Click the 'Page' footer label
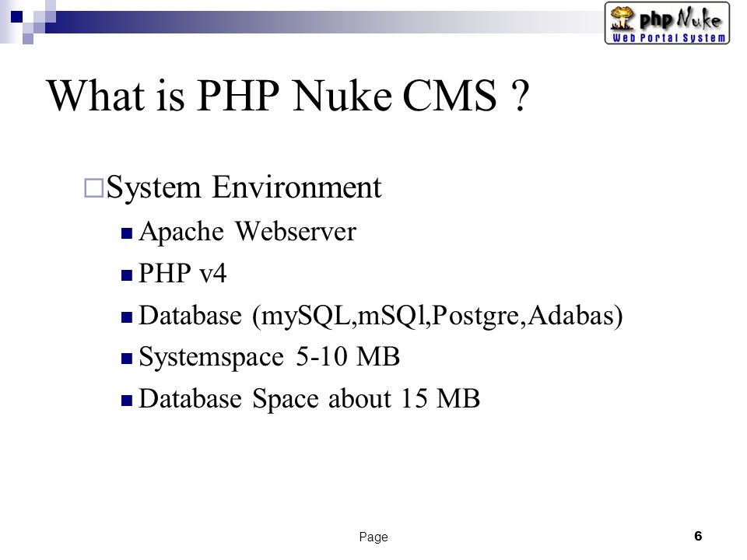The height and width of the screenshot is (560, 747). (373, 537)
